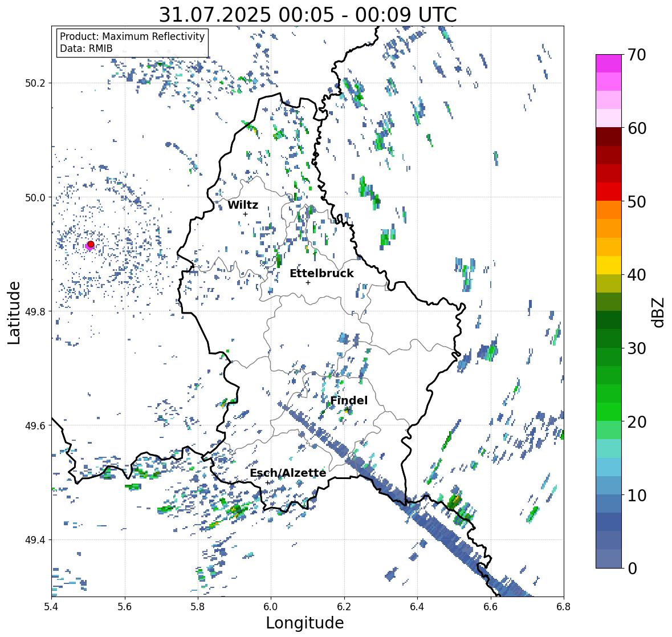This screenshot has height=637, width=672.
Task: Click the 49.4 latitude tick label
Action: (35, 540)
